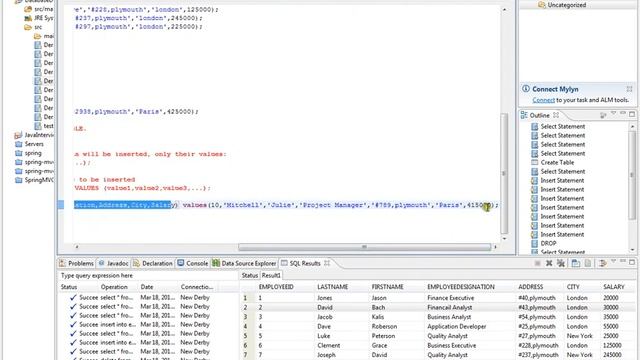Viewport: 640px width, 360px height.
Task: Select the Outline view tab
Action: coord(539,115)
